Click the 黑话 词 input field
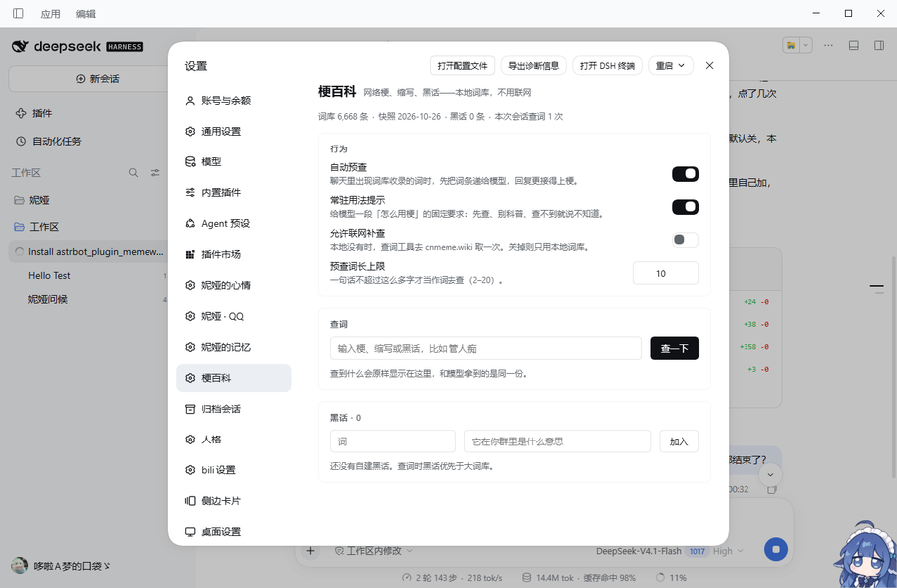The image size is (897, 588). (393, 441)
